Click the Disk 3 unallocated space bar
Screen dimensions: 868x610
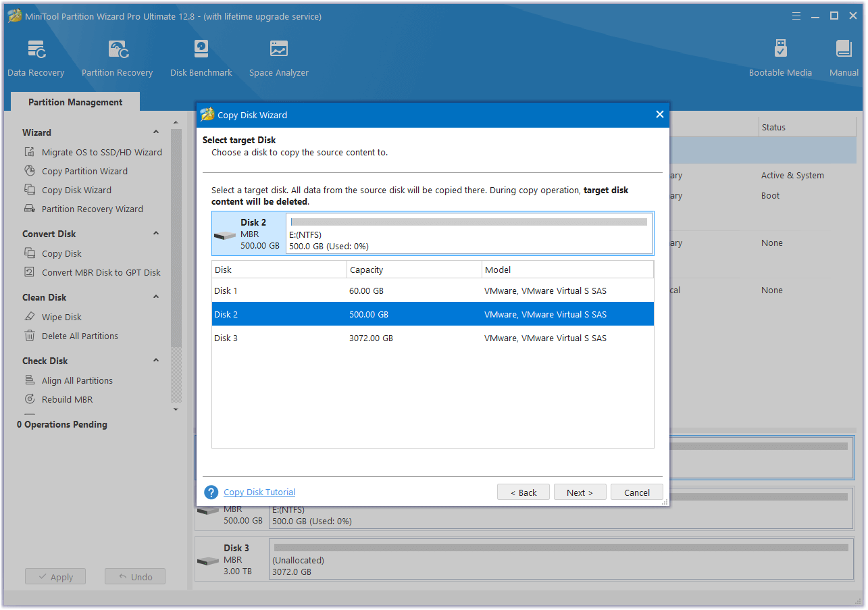[x=561, y=560]
